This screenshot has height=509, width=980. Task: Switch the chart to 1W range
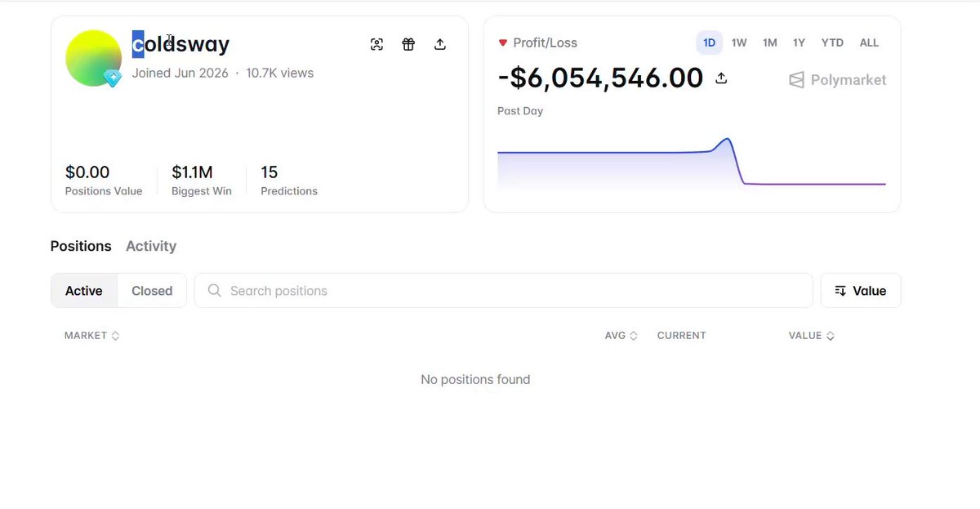click(739, 42)
